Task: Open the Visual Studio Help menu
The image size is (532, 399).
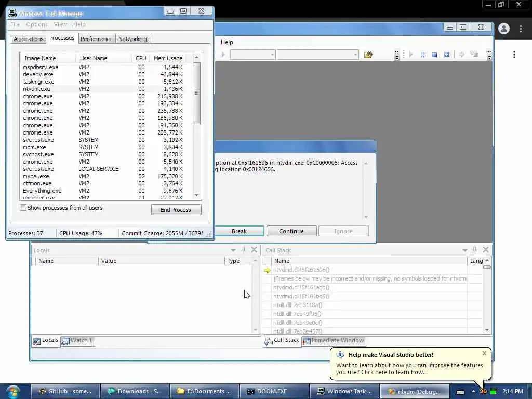Action: (x=227, y=42)
